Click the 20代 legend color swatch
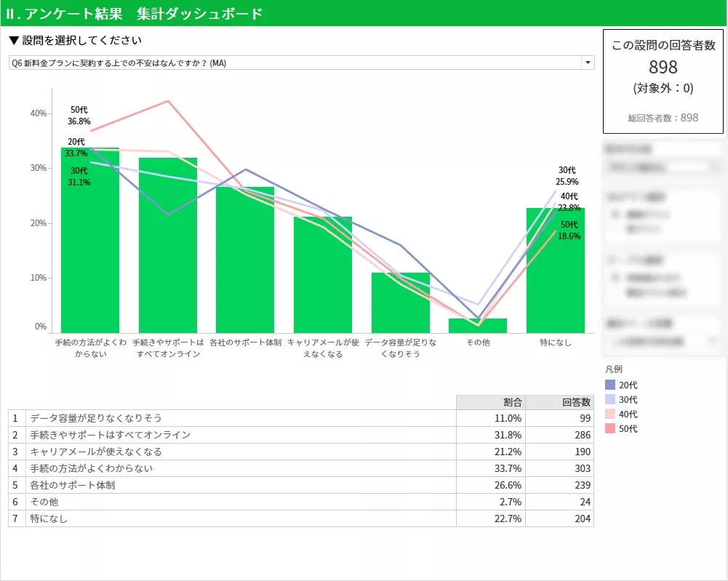This screenshot has width=728, height=581. click(x=609, y=385)
